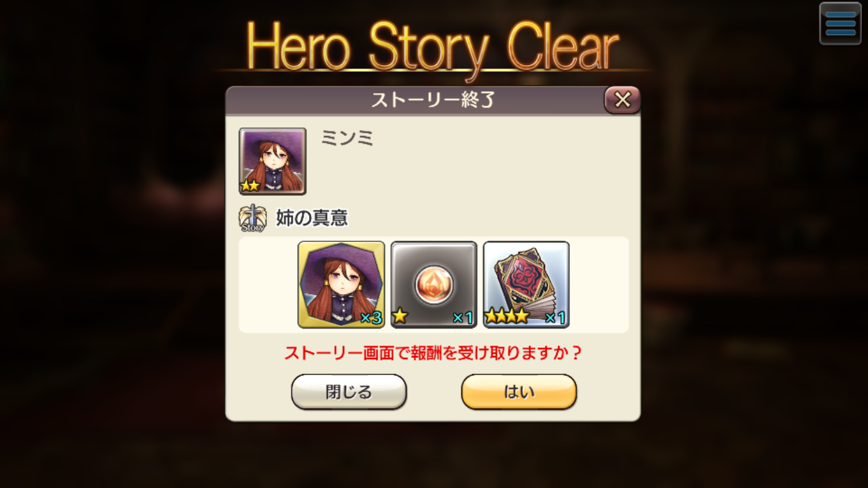Click the red reward confirmation prompt text

coord(433,353)
